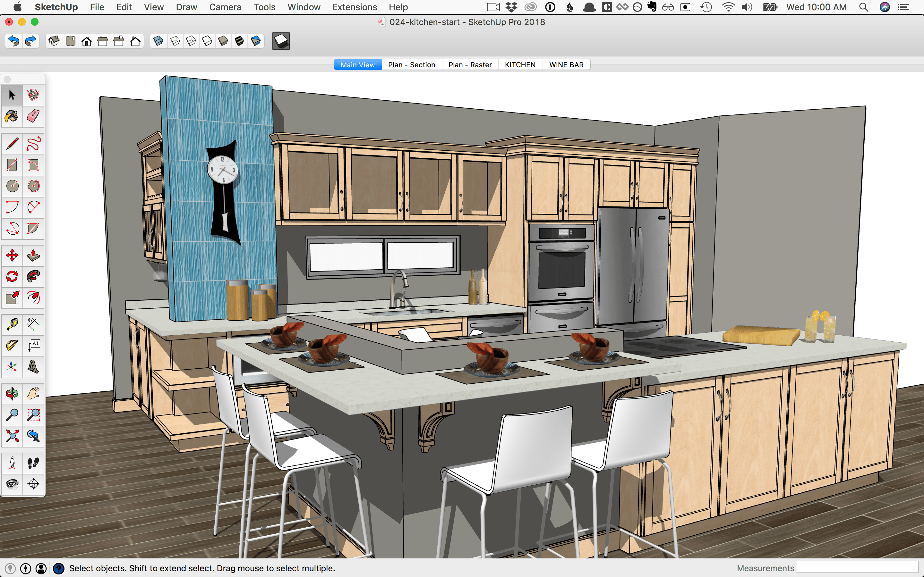Select the Rectangle draw tool
Image resolution: width=924 pixels, height=577 pixels.
[x=11, y=164]
